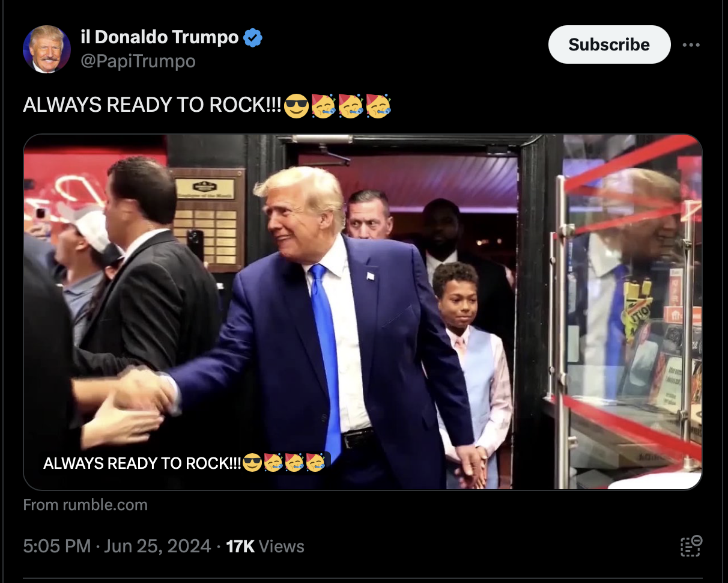Open the il Donaldo Trumpo display name link

159,37
